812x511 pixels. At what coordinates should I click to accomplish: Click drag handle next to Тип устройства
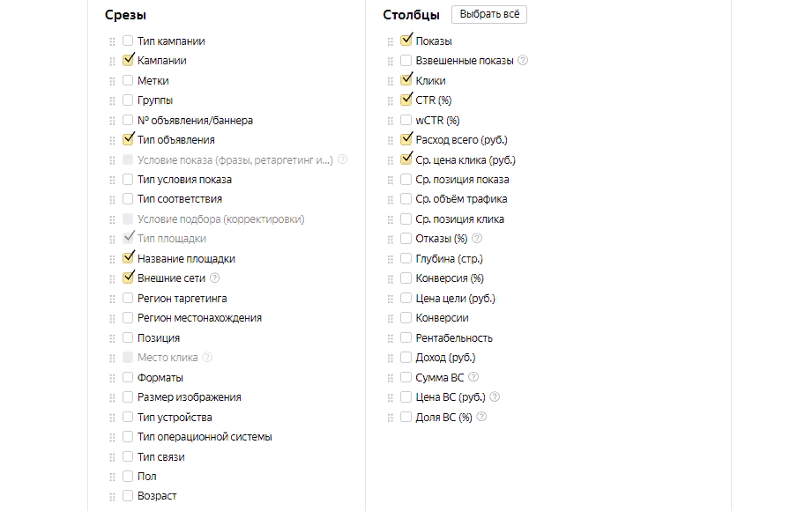coord(112,418)
